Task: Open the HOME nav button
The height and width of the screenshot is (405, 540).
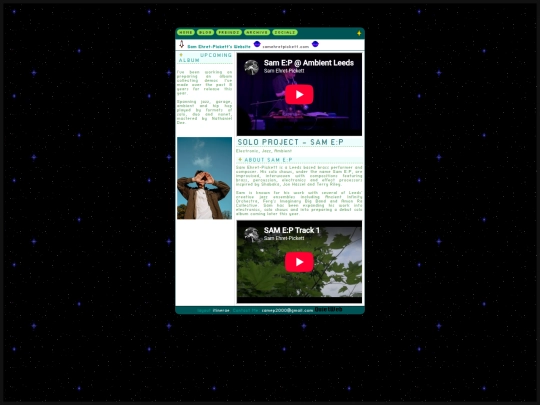Action: pyautogui.click(x=186, y=32)
